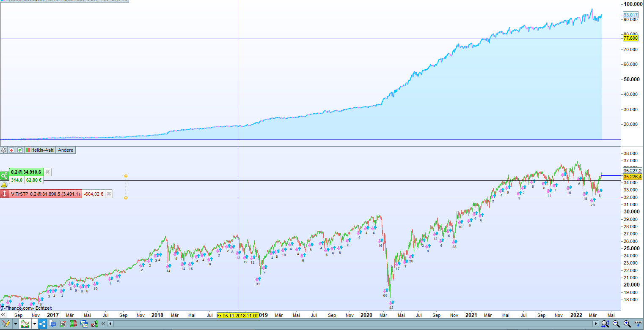Click the yellow alarm bell marker
This screenshot has width=644, height=330.
pyautogui.click(x=4, y=185)
